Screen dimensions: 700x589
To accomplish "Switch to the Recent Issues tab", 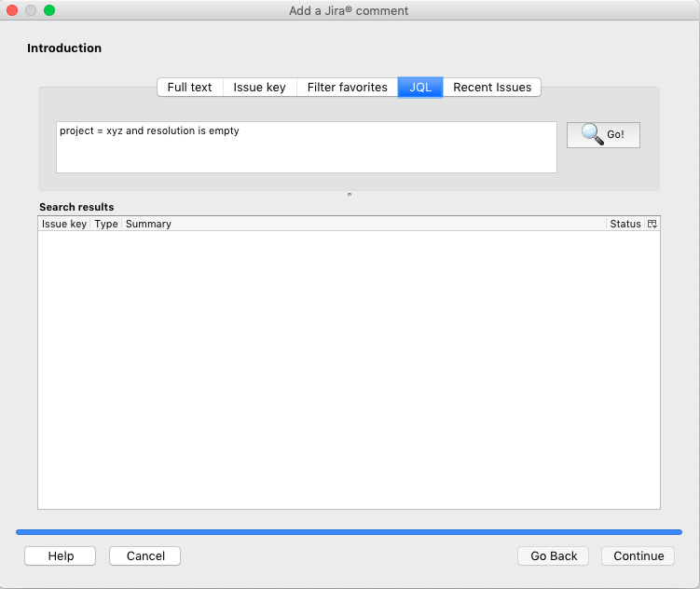I will click(x=492, y=87).
